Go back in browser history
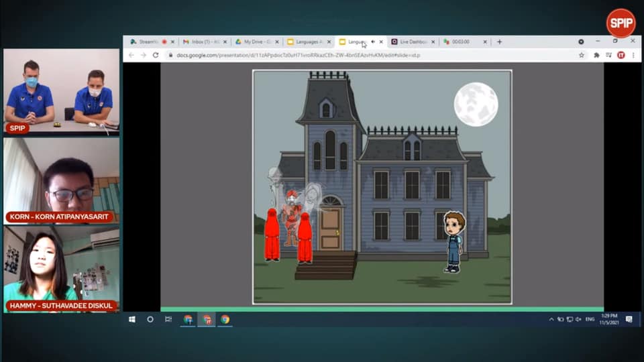This screenshot has height=362, width=644. (131, 55)
